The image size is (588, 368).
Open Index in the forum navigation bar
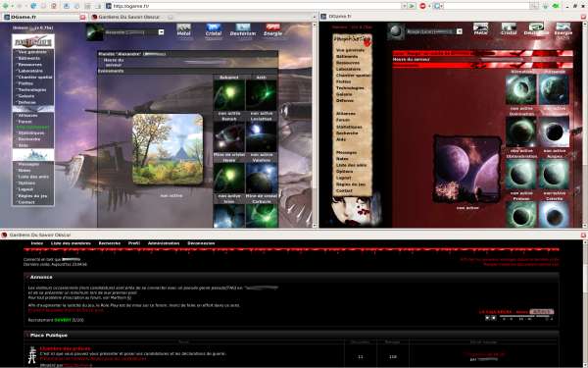(37, 243)
